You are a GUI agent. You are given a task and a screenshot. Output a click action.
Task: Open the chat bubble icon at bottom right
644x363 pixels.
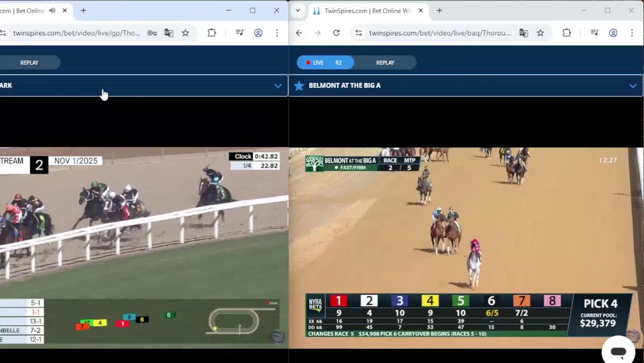click(618, 352)
